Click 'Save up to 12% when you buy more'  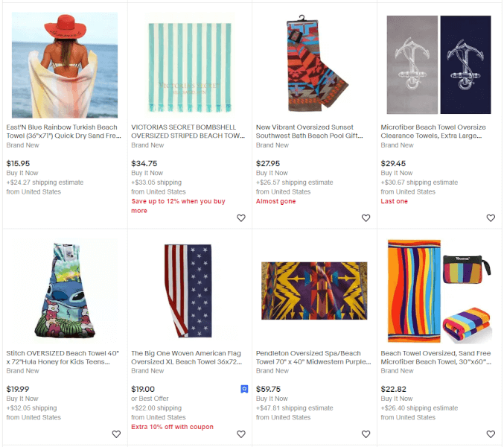[178, 206]
